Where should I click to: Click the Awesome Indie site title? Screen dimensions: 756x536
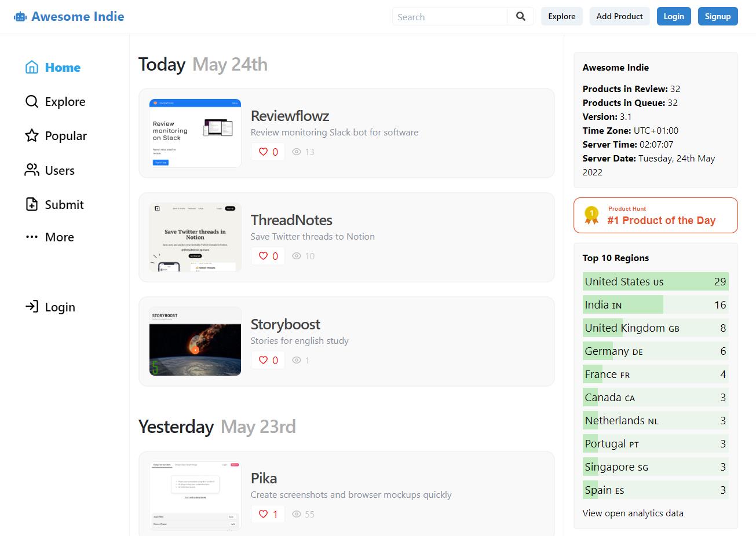click(78, 16)
